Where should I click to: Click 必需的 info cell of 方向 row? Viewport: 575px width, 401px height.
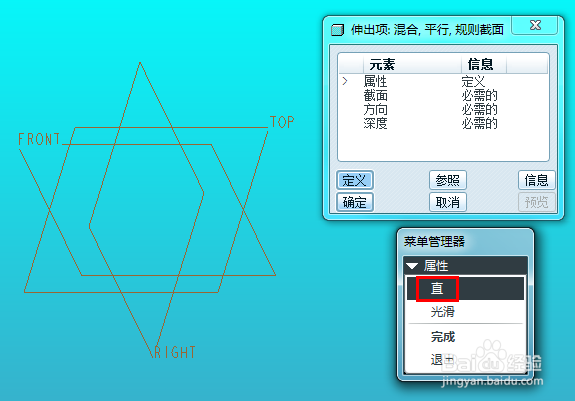479,109
